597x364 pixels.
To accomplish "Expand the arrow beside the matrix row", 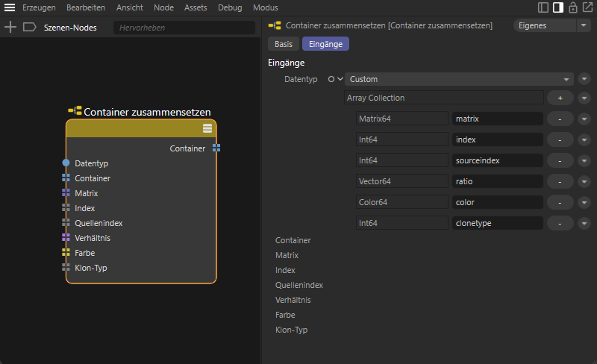I will (584, 119).
